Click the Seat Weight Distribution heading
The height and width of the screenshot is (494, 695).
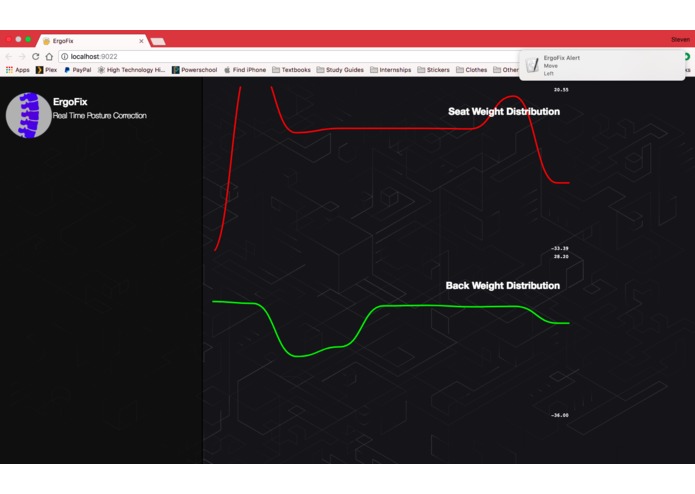(504, 112)
